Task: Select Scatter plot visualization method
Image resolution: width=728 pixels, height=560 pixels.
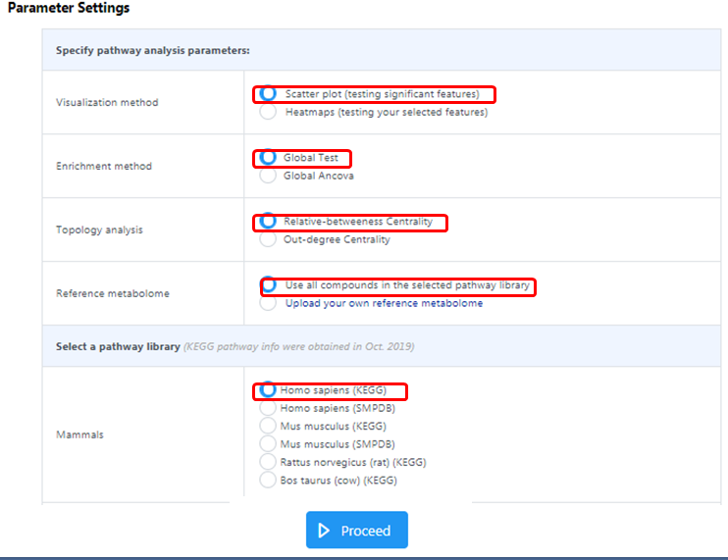Action: coord(268,94)
